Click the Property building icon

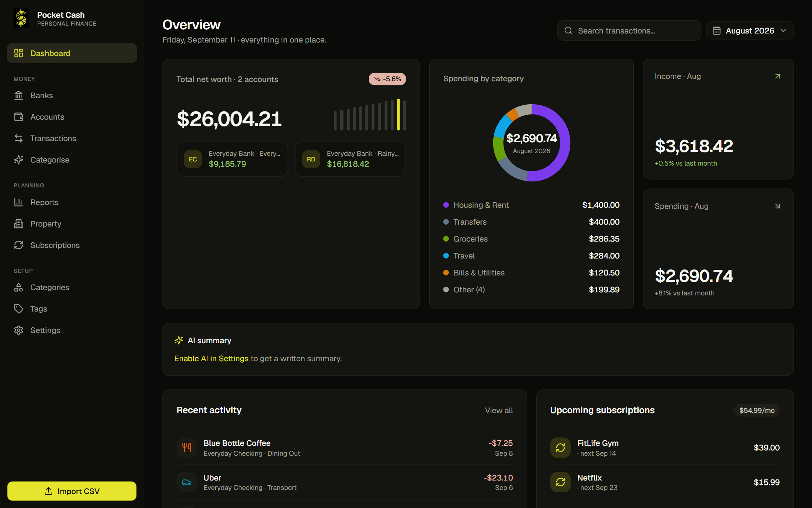point(18,224)
